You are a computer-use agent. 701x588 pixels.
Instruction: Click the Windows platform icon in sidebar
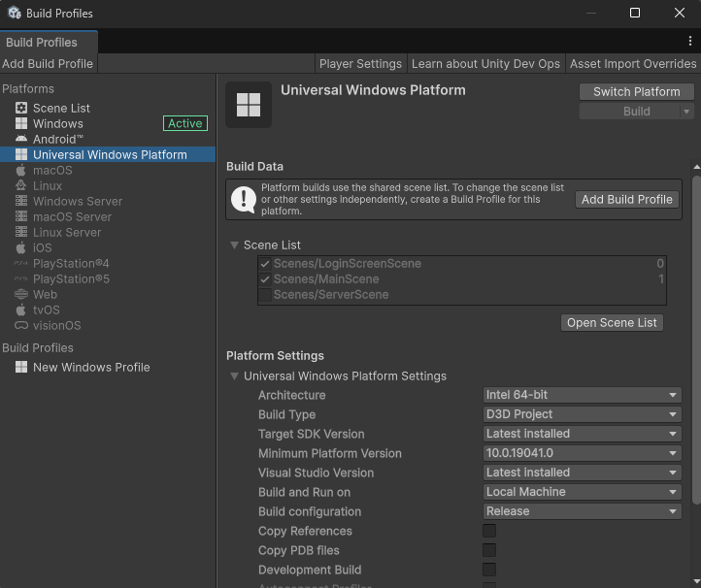[21, 123]
